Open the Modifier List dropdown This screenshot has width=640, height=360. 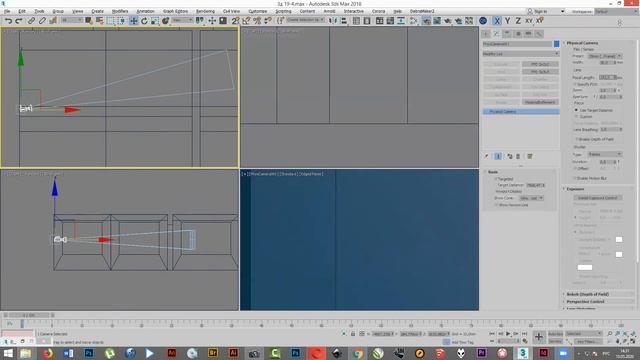coord(520,54)
